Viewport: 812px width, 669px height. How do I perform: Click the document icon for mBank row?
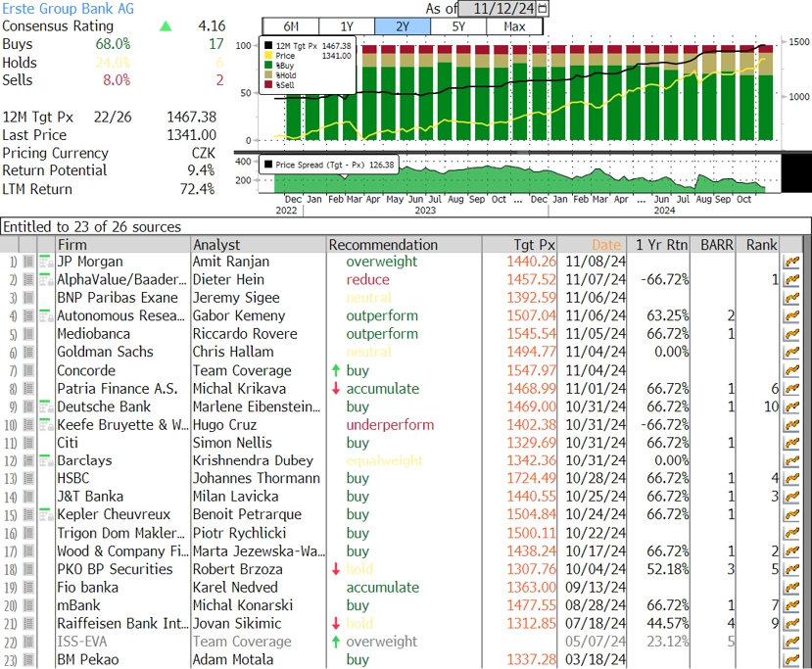[29, 605]
